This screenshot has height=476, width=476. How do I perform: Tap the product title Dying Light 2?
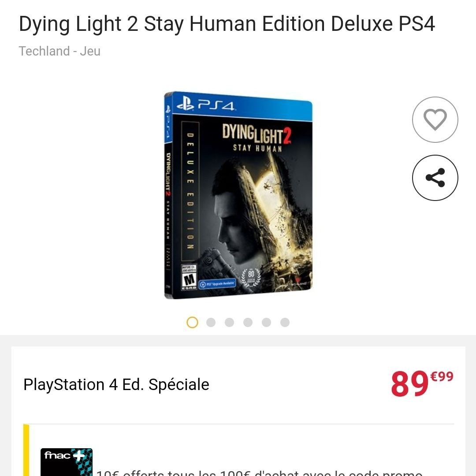pos(227,24)
